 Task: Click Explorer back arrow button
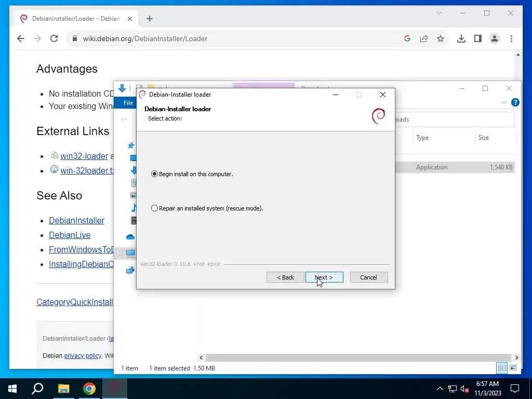[124, 119]
